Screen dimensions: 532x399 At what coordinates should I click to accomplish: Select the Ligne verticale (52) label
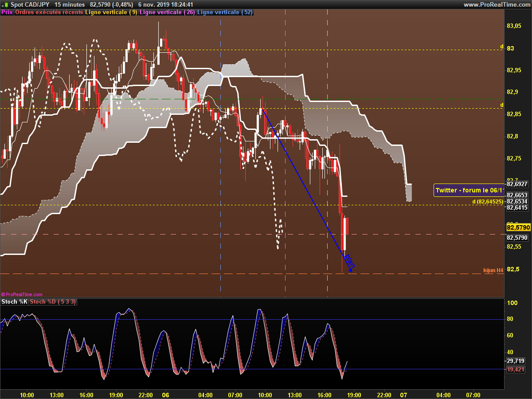(225, 12)
